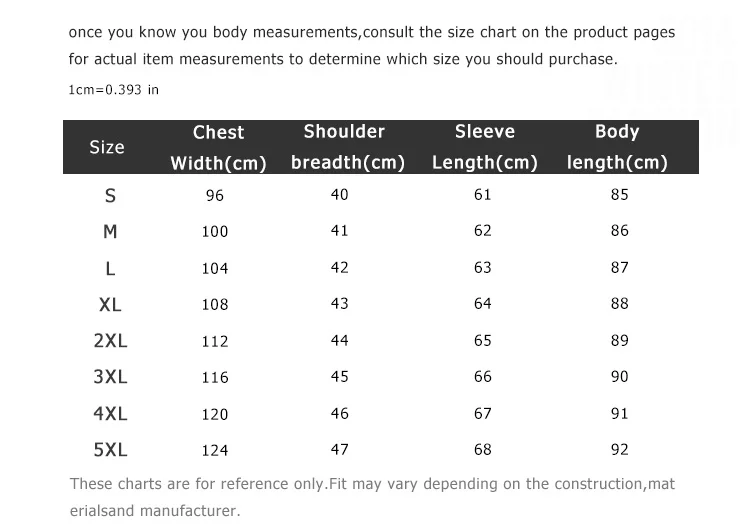Select the 3XL size row label
This screenshot has width=750, height=532.
tap(110, 377)
